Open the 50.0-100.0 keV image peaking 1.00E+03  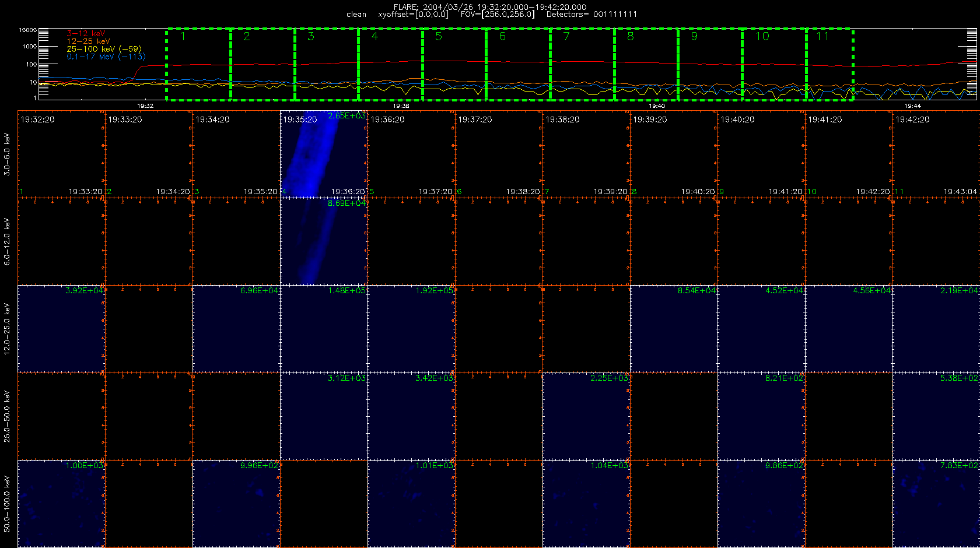(61, 504)
